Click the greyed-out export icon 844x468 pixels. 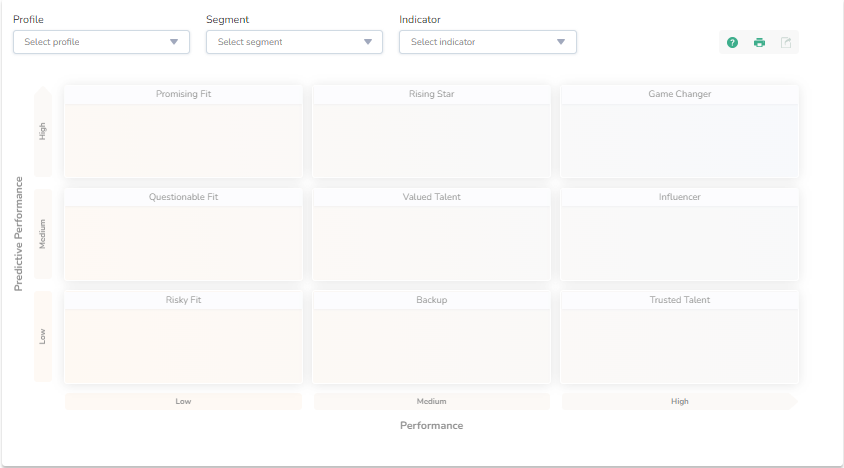click(786, 42)
